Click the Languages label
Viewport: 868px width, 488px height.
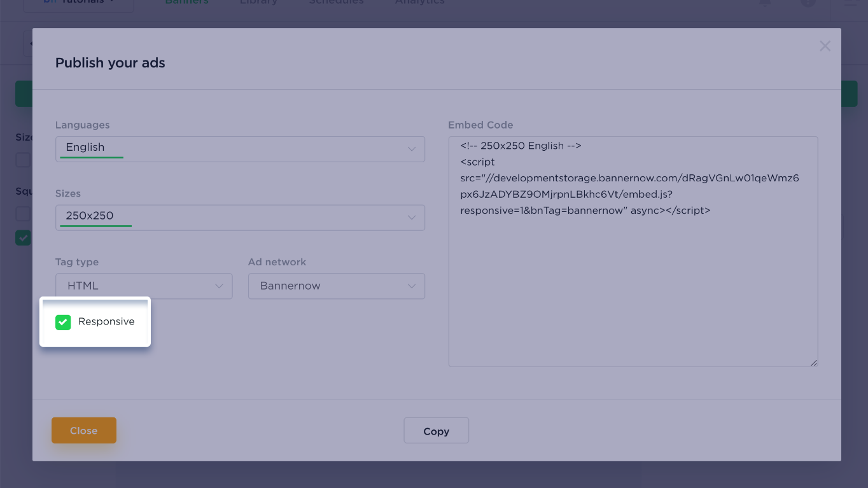coord(83,125)
